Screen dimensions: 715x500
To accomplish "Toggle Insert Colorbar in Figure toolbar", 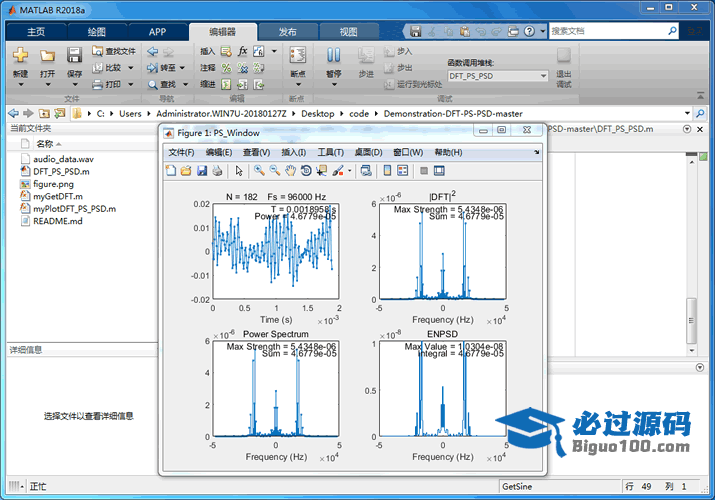I will pos(387,171).
